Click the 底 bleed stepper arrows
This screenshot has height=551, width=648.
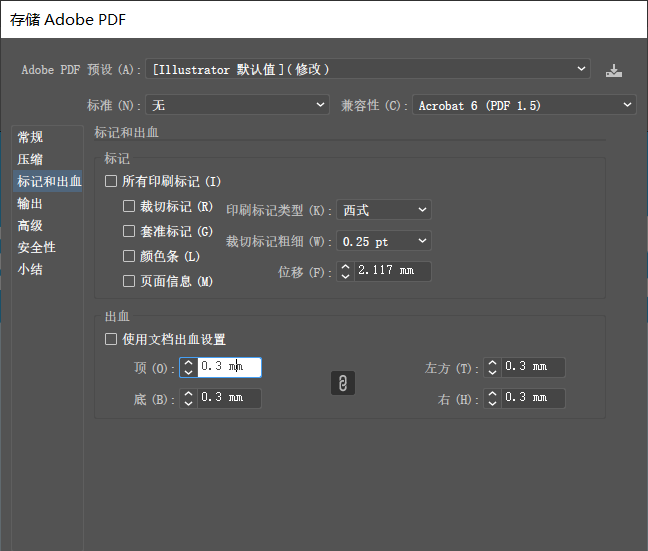(x=188, y=398)
